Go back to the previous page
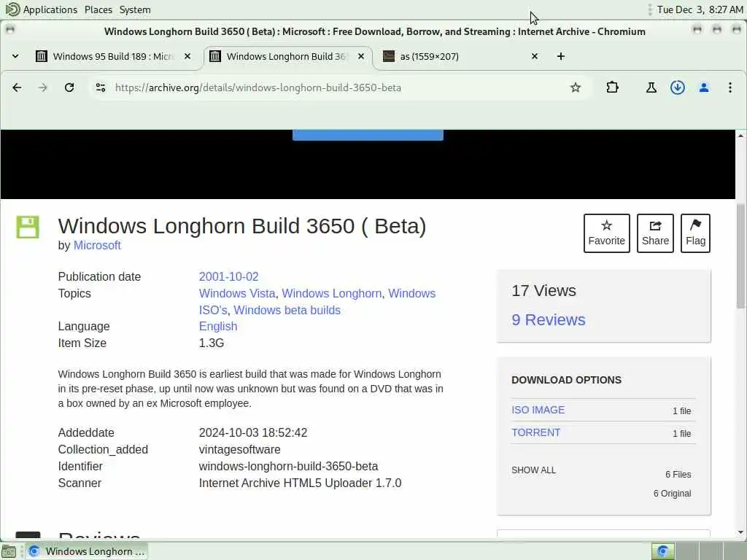Viewport: 747px width, 560px height. click(x=17, y=87)
